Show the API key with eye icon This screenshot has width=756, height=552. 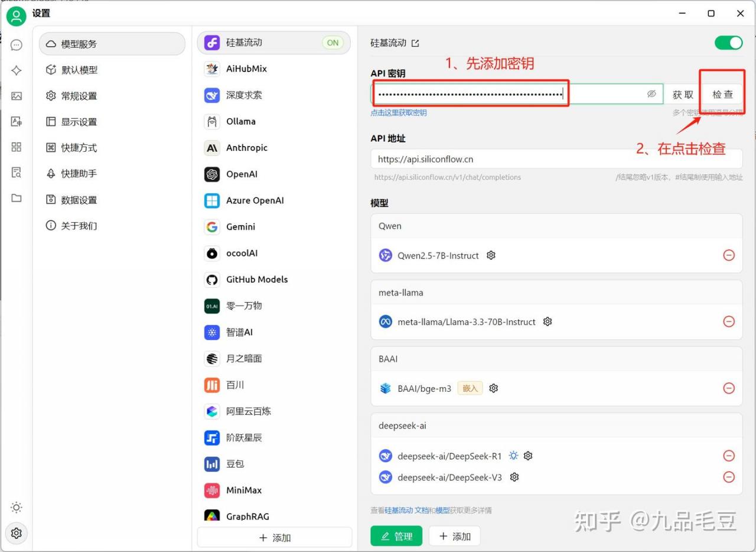click(x=651, y=94)
